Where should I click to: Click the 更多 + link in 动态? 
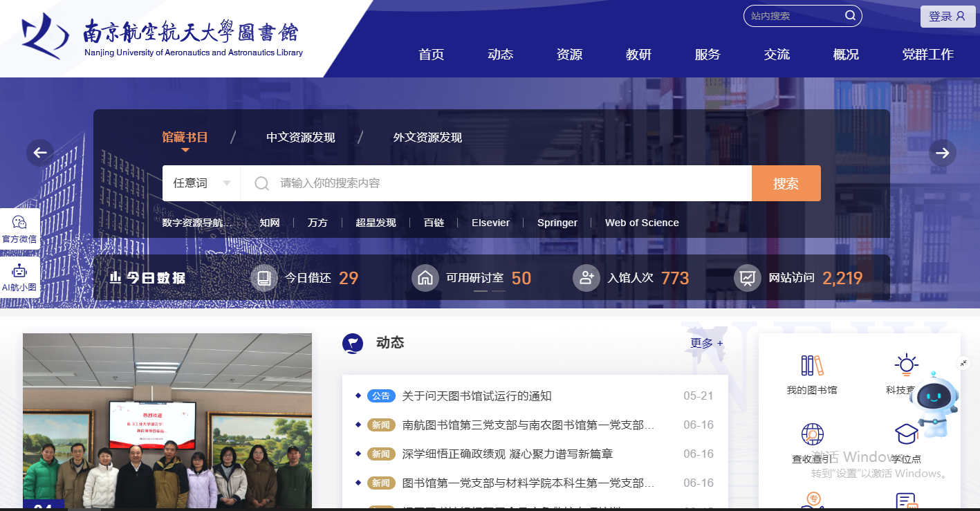point(706,343)
